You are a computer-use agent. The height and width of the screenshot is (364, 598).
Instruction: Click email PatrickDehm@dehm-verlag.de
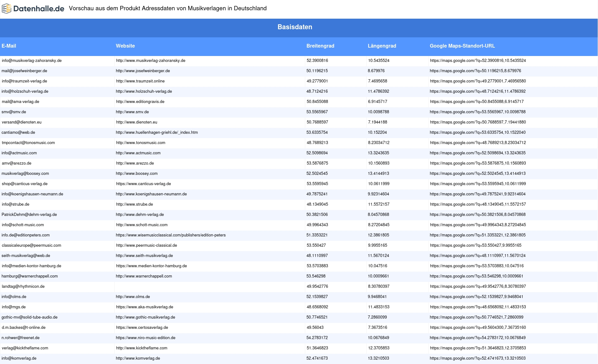pyautogui.click(x=29, y=215)
